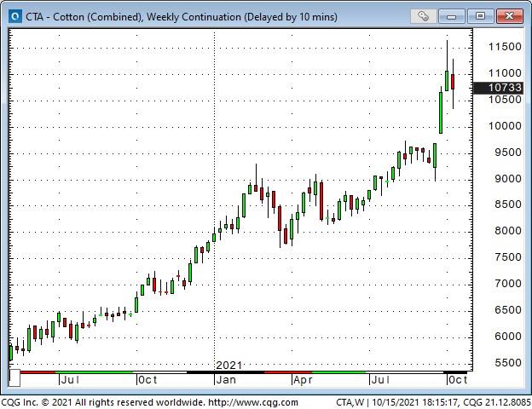Click the tall green breakout candle near 10000

pos(441,112)
